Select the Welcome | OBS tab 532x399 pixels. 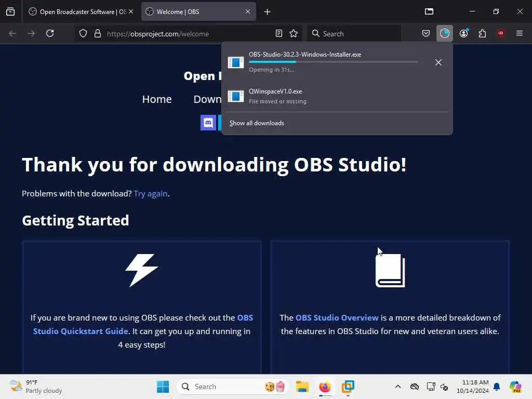click(x=198, y=11)
